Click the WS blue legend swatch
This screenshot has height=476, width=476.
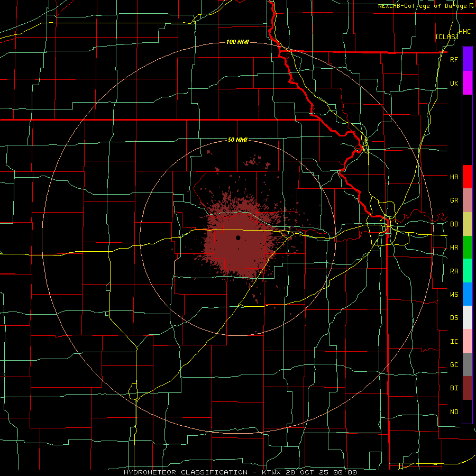click(467, 294)
